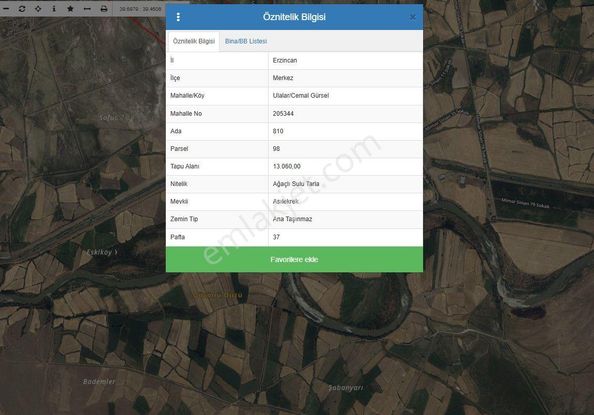Open the Bina/BB Listesi tab
The width and height of the screenshot is (594, 415).
pyautogui.click(x=246, y=41)
